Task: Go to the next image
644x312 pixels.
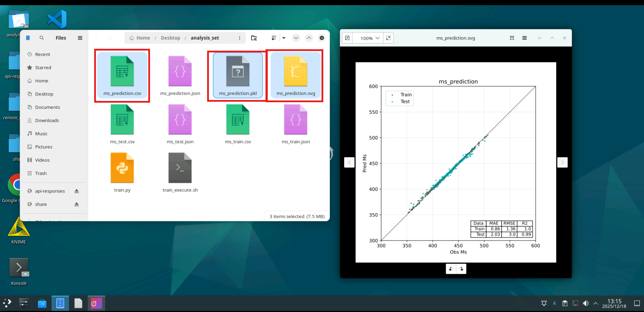Action: (x=562, y=162)
